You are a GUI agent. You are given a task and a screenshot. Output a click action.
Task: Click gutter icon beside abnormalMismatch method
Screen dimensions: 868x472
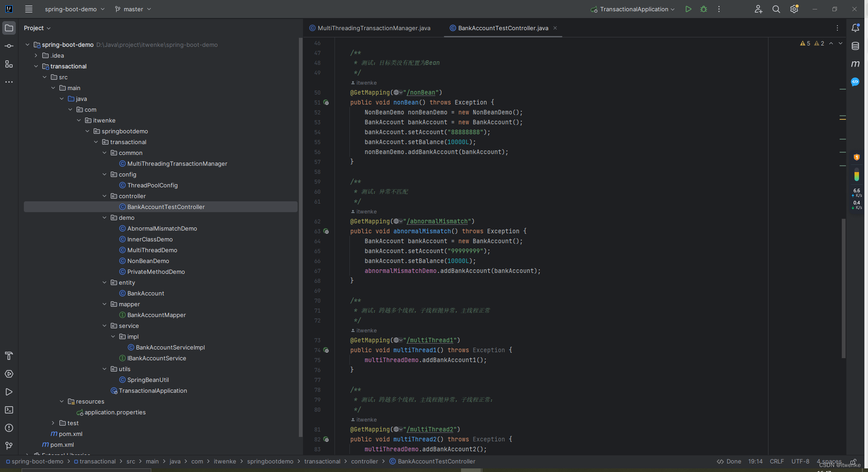click(326, 231)
